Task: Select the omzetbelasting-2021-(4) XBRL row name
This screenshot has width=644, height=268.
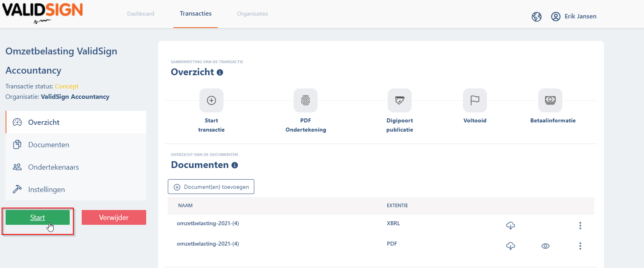Action: pyautogui.click(x=208, y=224)
